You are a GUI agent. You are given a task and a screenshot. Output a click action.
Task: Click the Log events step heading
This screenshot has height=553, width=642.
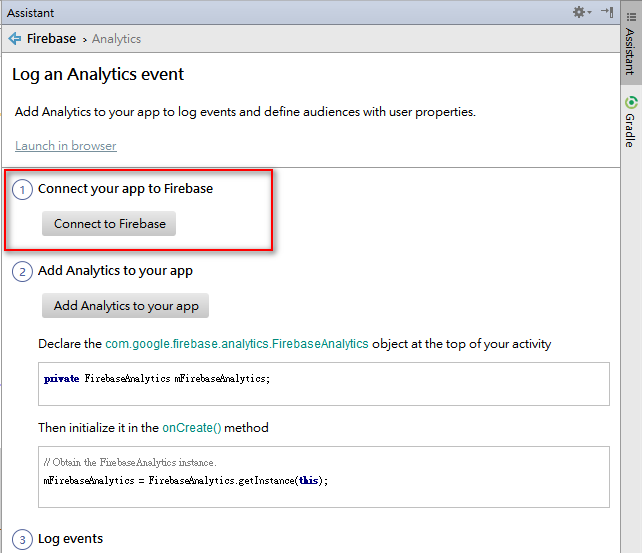(x=70, y=539)
